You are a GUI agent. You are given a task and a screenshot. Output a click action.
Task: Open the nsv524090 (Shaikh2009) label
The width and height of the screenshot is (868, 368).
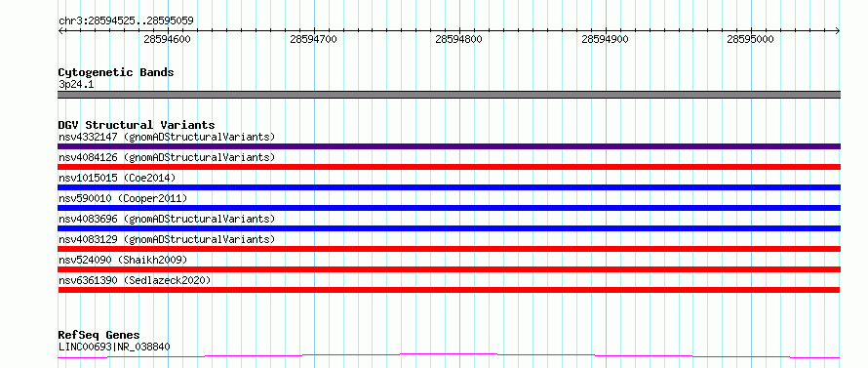(x=123, y=260)
